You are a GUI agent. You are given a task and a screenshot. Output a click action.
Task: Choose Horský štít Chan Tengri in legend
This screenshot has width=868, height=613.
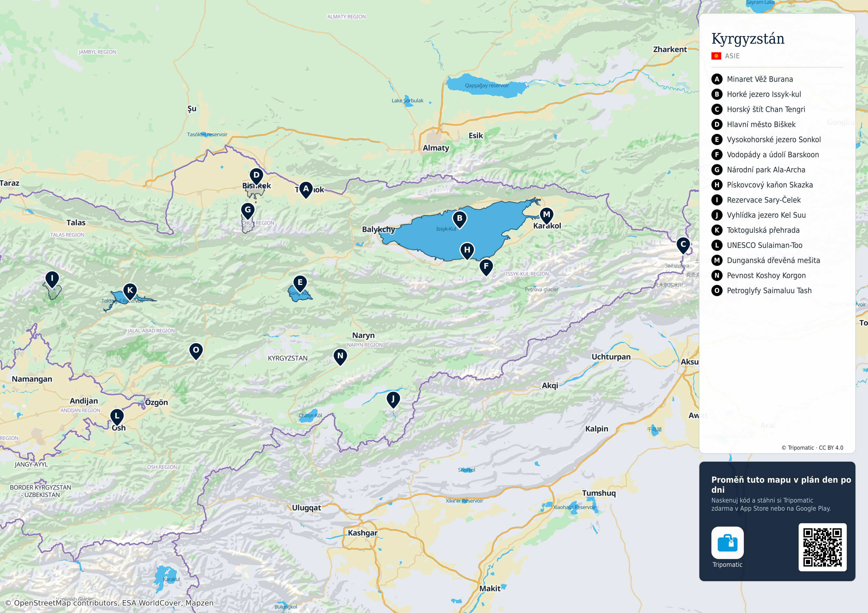(x=758, y=109)
